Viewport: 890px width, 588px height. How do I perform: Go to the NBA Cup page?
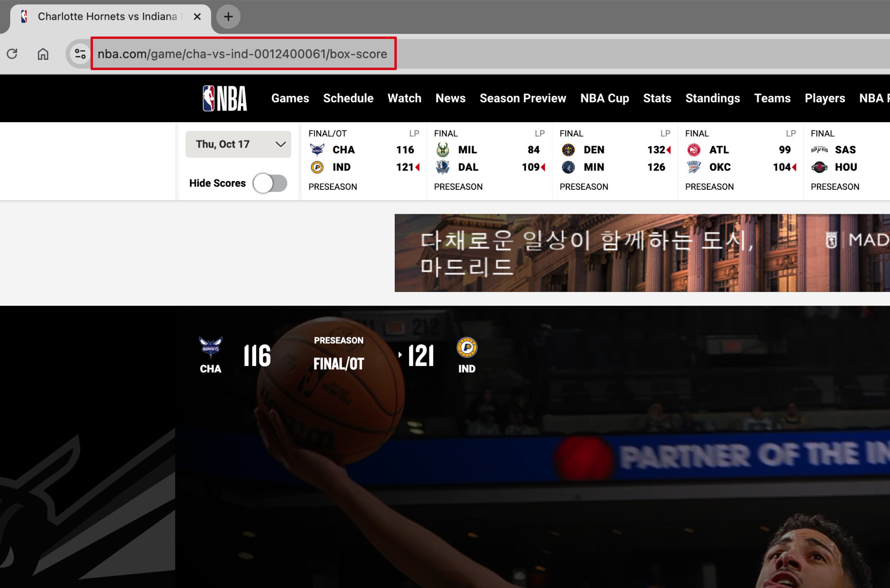[x=604, y=98]
